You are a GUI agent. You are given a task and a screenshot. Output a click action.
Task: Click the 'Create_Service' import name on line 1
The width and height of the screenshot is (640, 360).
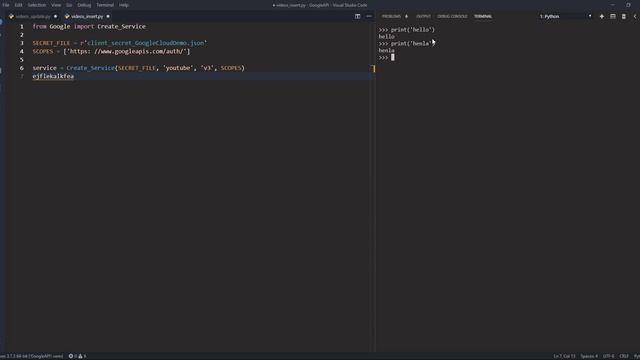point(121,27)
